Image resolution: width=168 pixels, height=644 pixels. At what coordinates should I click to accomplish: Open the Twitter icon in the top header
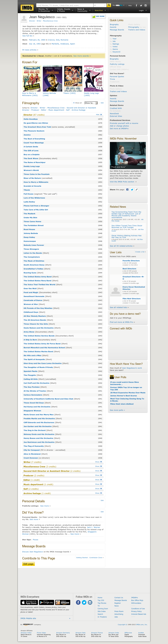141,6
